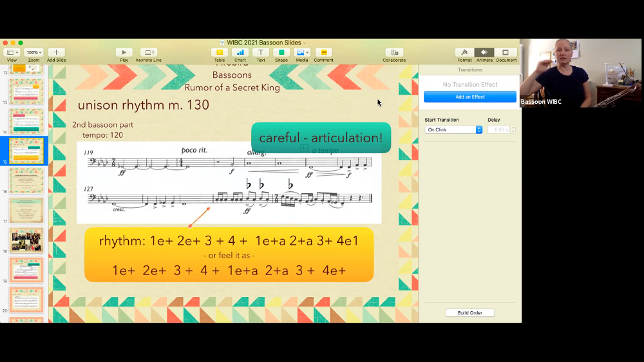
Task: Select slide 17 thumbnail
Action: (x=26, y=210)
